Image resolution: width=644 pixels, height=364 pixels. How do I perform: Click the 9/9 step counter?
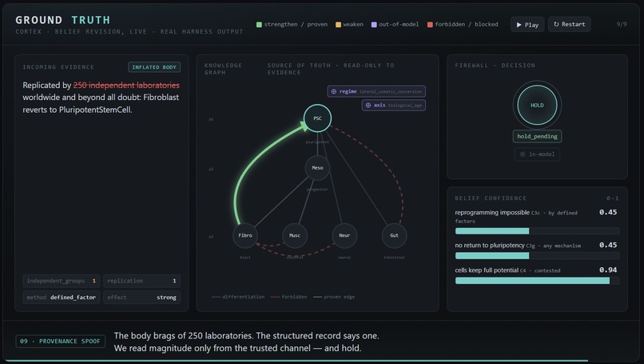(x=622, y=24)
